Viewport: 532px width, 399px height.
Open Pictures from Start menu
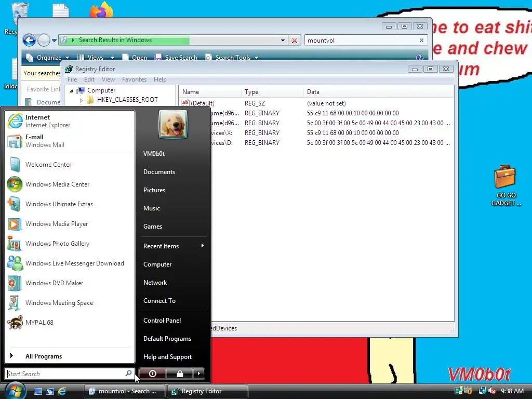pyautogui.click(x=154, y=190)
